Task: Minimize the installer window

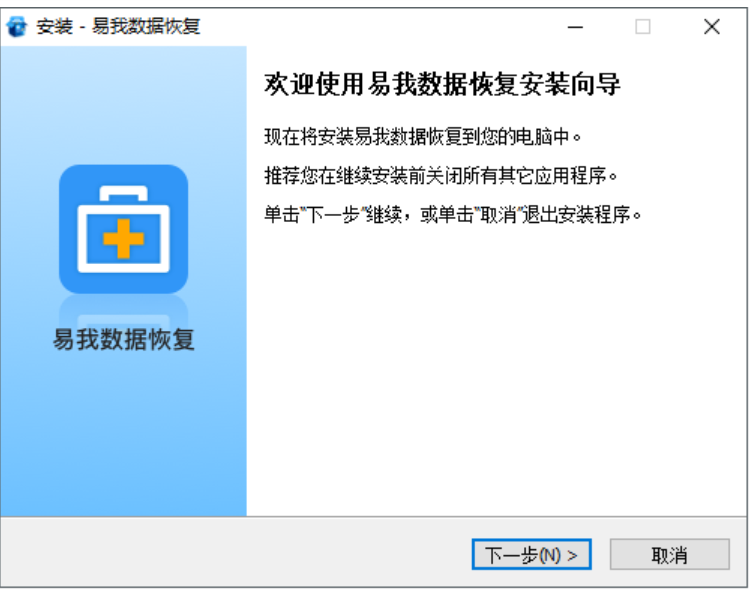Action: [575, 27]
